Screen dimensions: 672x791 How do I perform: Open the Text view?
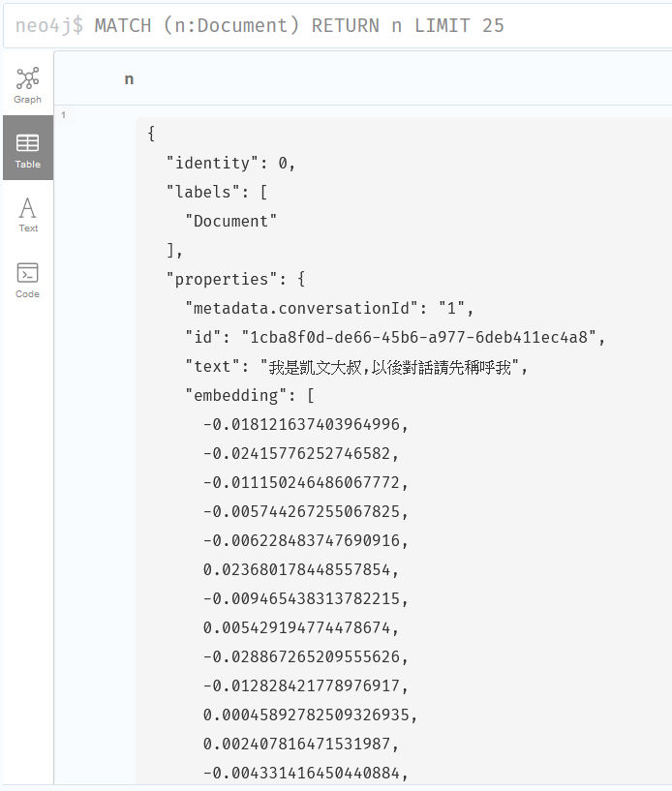(x=28, y=213)
